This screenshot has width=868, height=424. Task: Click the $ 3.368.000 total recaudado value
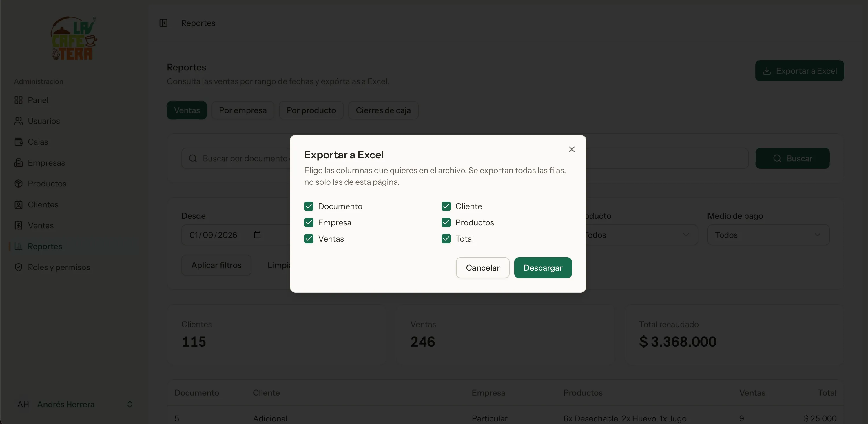click(678, 342)
